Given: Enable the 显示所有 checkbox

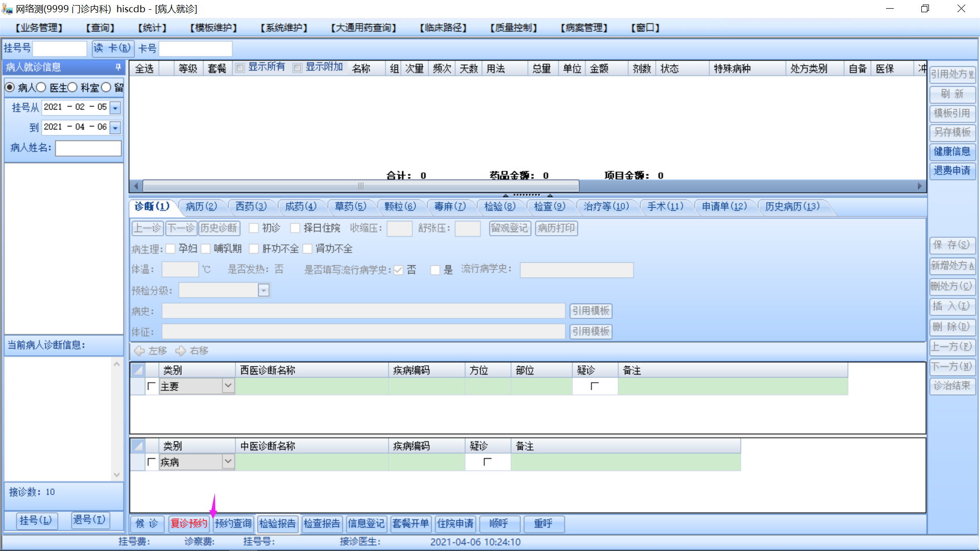Looking at the screenshot, I should point(240,68).
